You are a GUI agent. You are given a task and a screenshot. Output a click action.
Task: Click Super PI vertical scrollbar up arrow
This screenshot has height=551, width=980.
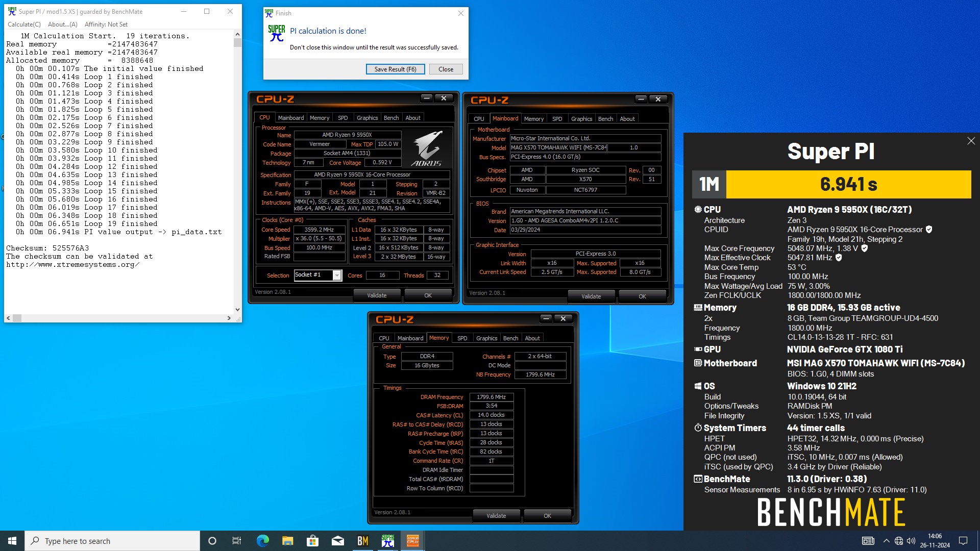click(237, 34)
